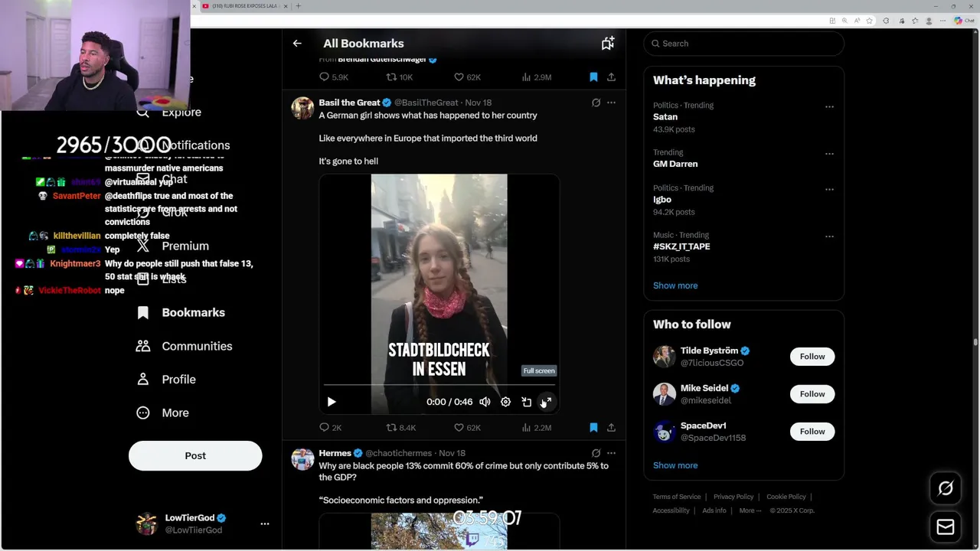Toggle bookmark on the top post
980x551 pixels.
point(593,77)
